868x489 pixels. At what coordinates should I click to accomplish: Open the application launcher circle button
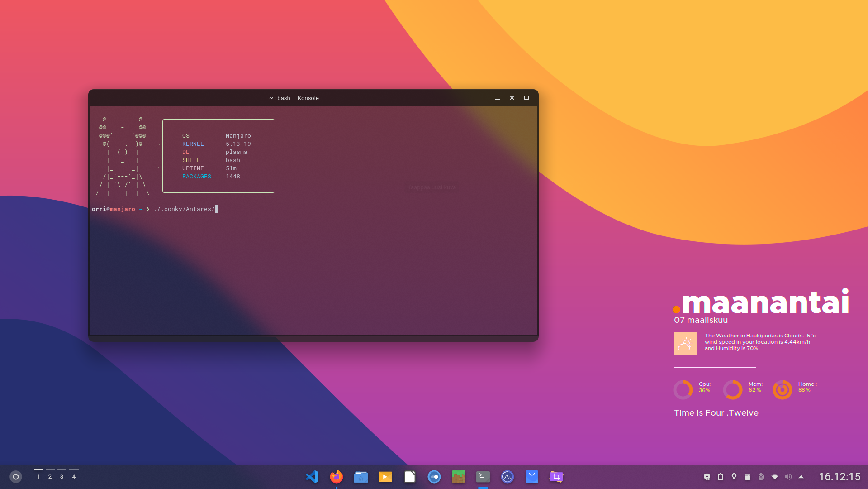pos(16,477)
